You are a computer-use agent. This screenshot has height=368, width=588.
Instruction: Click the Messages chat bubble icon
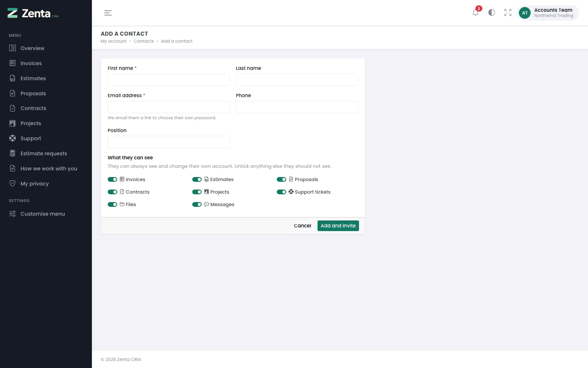pos(207,204)
